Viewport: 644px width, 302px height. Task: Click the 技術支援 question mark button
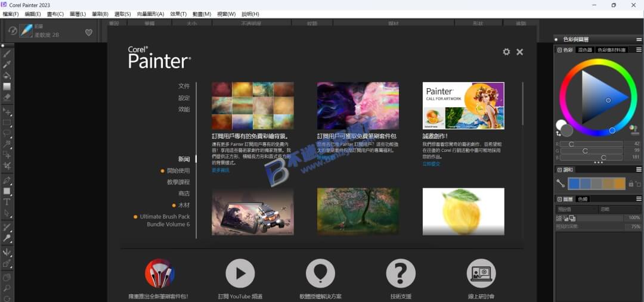tap(401, 273)
